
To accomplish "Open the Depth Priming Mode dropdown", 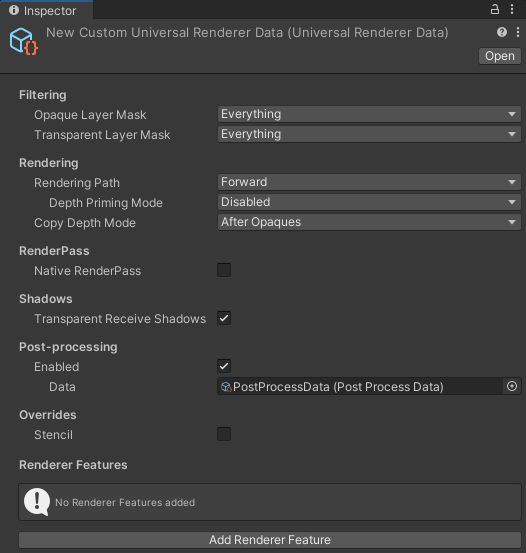I will 369,202.
